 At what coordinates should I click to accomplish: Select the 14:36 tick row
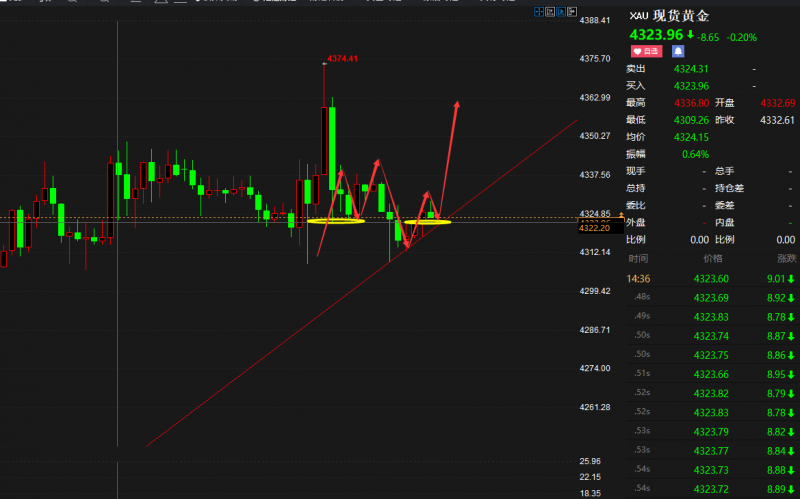click(710, 279)
